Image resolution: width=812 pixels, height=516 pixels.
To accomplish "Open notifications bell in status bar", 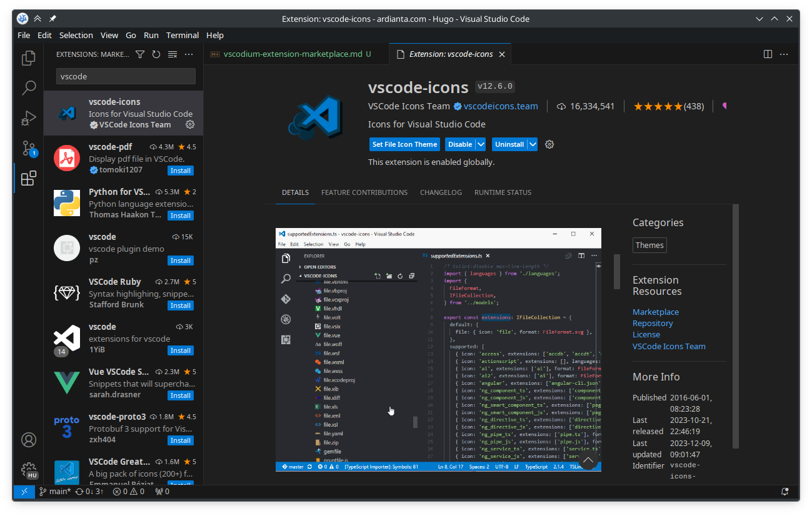I will pyautogui.click(x=785, y=492).
